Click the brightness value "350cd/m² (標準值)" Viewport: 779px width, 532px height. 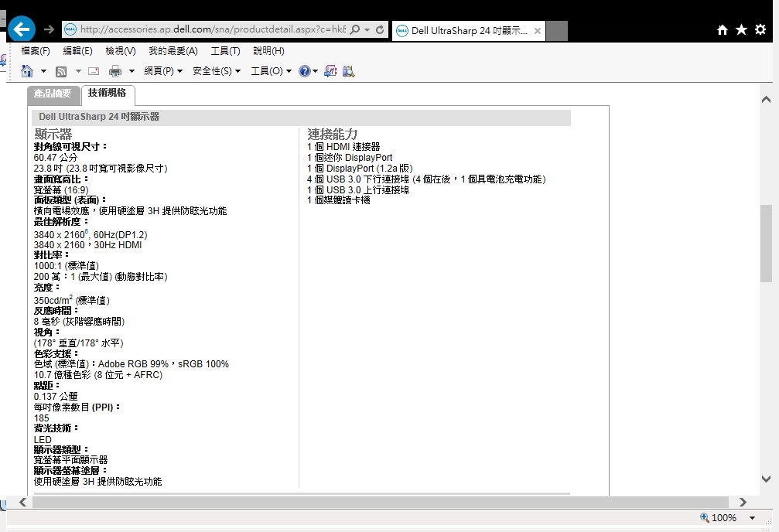point(71,299)
